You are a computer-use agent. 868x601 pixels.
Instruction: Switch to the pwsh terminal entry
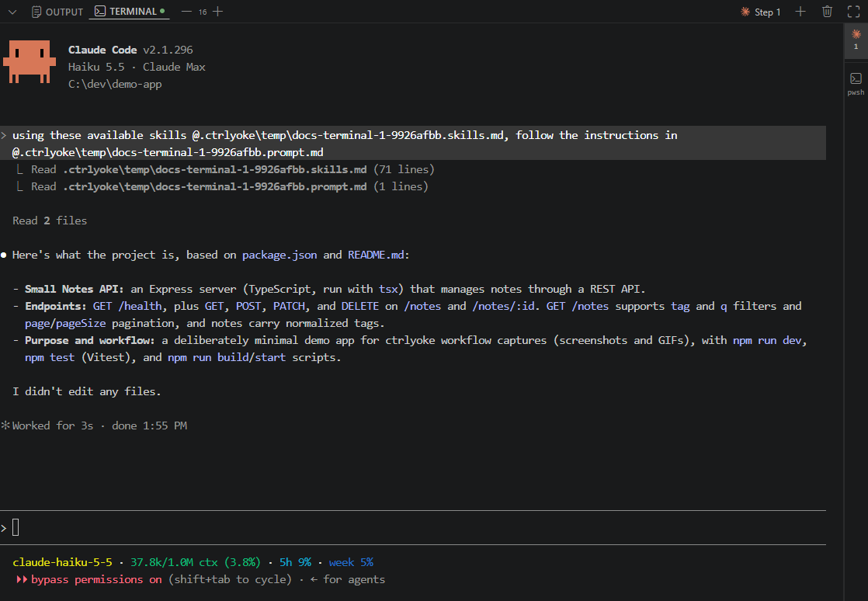(x=856, y=84)
